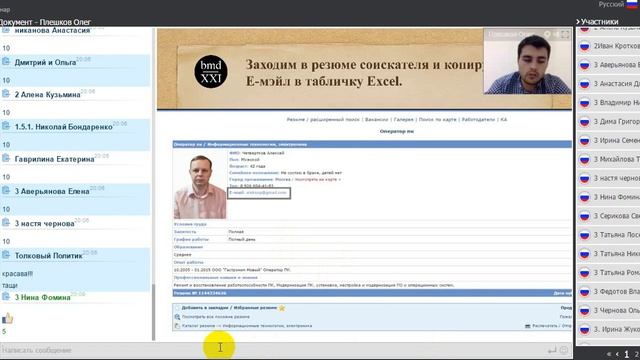Click flag icon beside 3 Ирина Семен
Viewport: 640px width, 360px height.
pyautogui.click(x=584, y=140)
